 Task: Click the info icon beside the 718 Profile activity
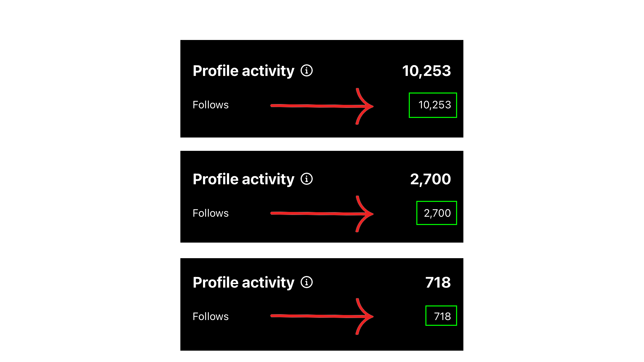pos(306,282)
